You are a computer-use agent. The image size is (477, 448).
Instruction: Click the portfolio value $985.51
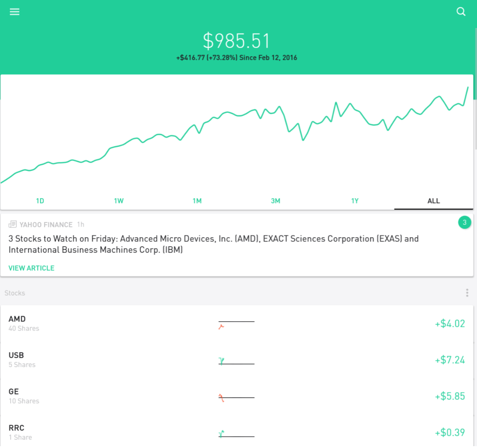[x=236, y=41]
